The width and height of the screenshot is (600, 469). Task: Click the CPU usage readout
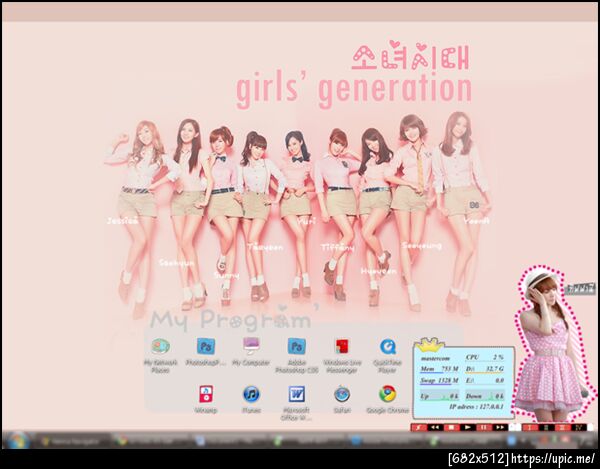point(484,357)
